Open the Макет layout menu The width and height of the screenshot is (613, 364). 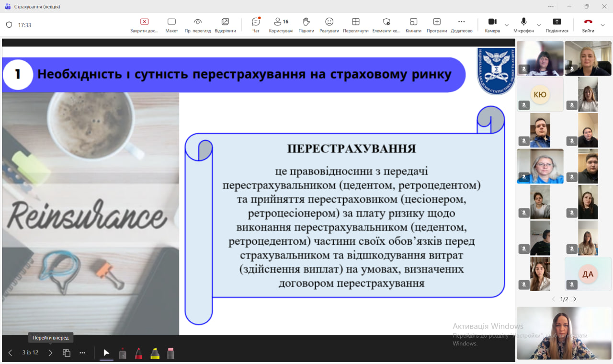(x=171, y=25)
